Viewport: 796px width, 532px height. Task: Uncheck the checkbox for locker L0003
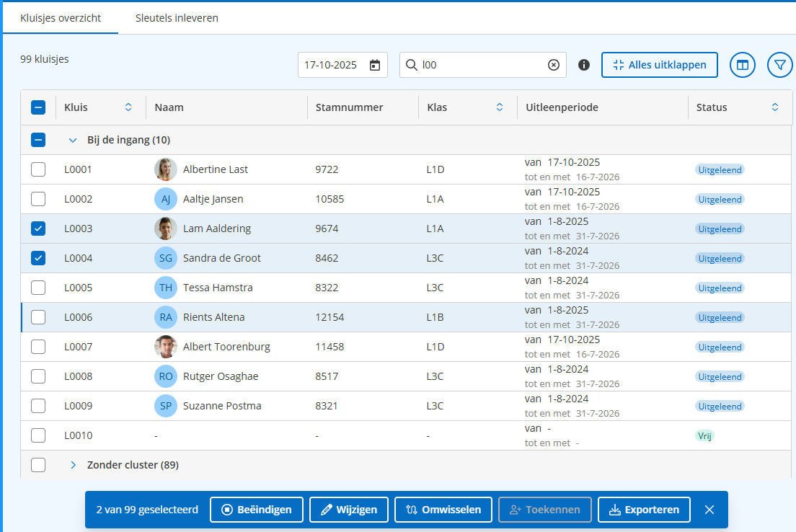[38, 229]
